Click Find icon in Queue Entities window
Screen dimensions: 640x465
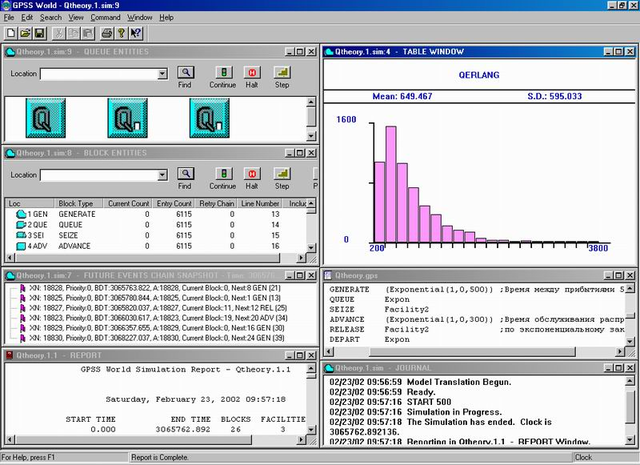coord(185,73)
